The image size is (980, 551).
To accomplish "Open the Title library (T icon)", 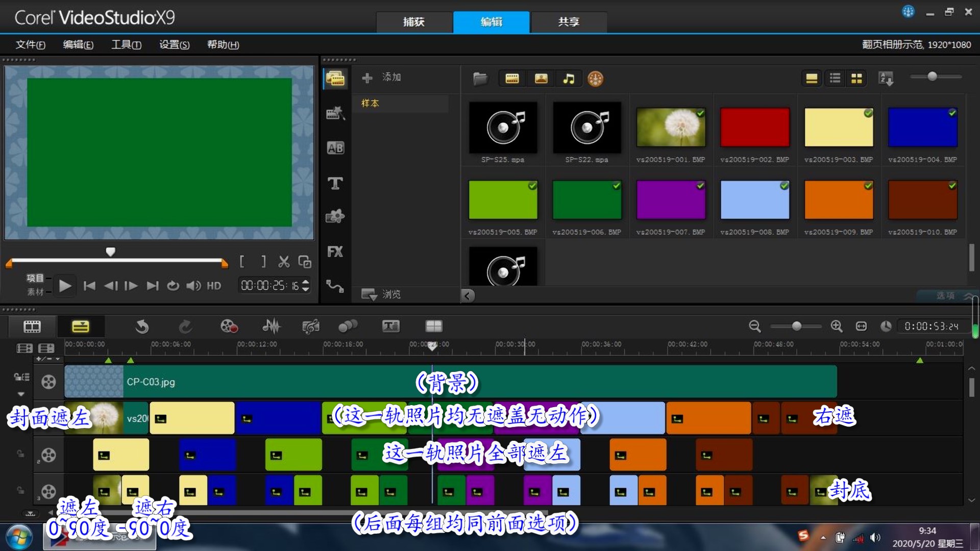I will tap(335, 183).
